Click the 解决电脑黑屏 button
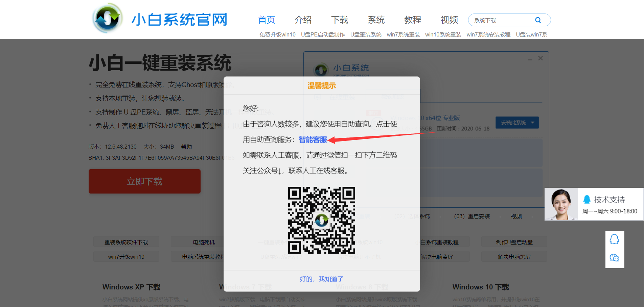The image size is (644, 307). 514,256
